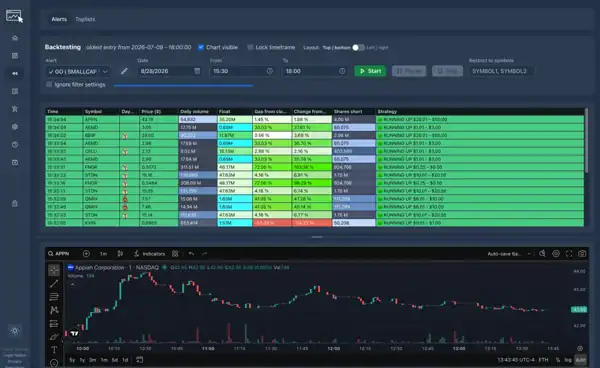Image resolution: width=600 pixels, height=368 pixels.
Task: Collapse the volume indicator legend chevron
Action: (x=72, y=284)
